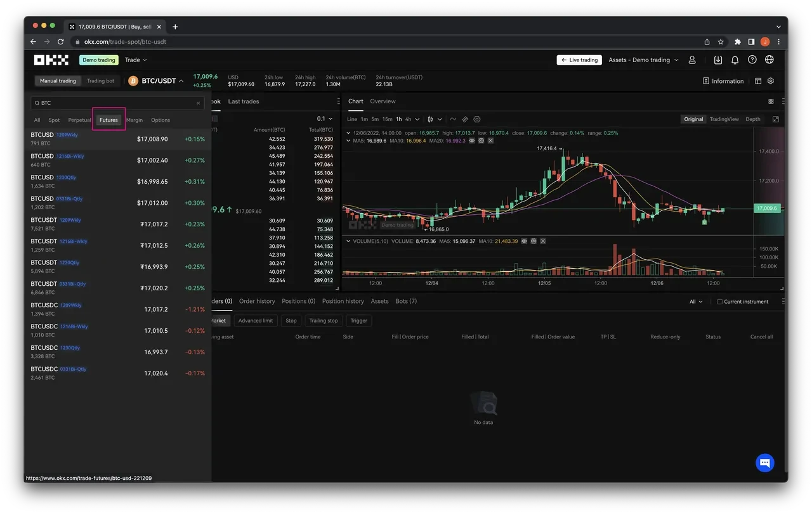Viewport: 812px width, 514px height.
Task: Click Cancel all orders
Action: [x=761, y=337]
